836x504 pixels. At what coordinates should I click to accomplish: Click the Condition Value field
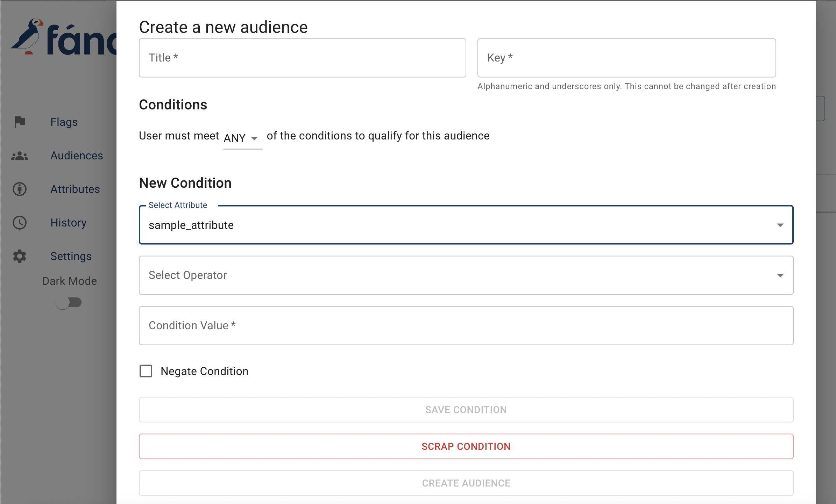pyautogui.click(x=466, y=326)
